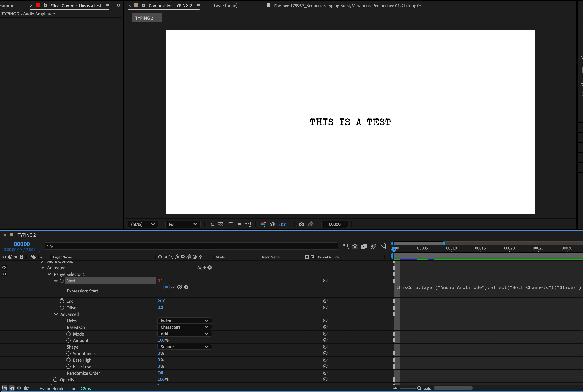Click the expression pick whip spiral
583x392 pixels.
(x=179, y=287)
